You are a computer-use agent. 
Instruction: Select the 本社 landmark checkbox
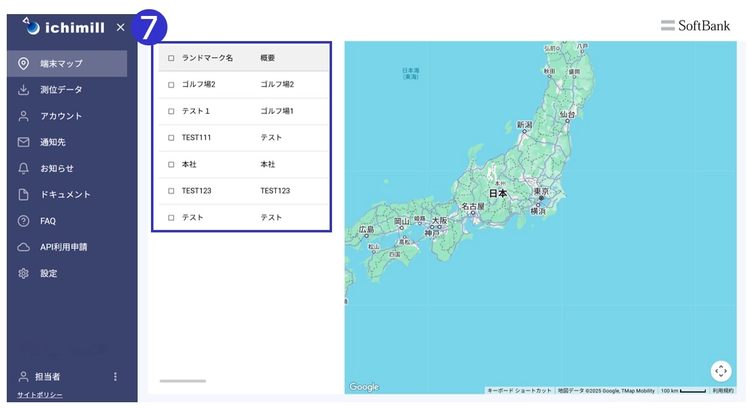pyautogui.click(x=171, y=164)
